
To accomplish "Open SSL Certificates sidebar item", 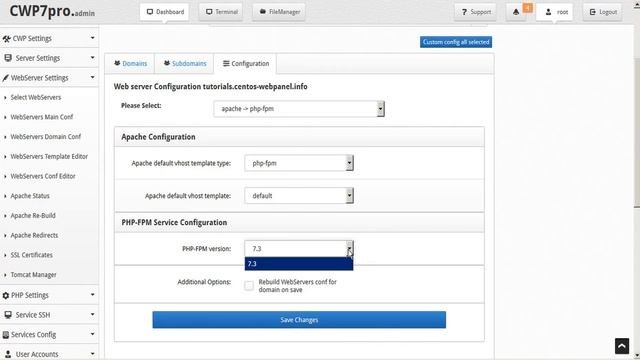I will click(31, 255).
